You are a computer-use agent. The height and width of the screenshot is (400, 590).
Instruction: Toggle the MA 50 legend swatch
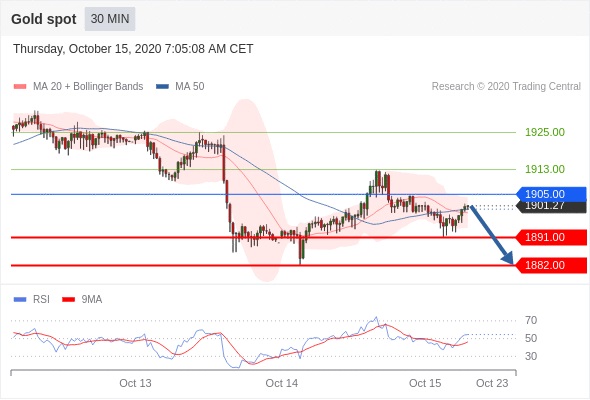(x=162, y=87)
